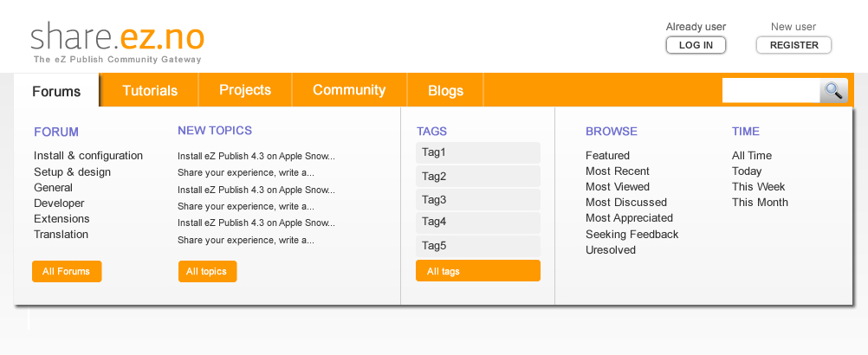Open Install & configuration forum
868x355 pixels.
tap(88, 156)
